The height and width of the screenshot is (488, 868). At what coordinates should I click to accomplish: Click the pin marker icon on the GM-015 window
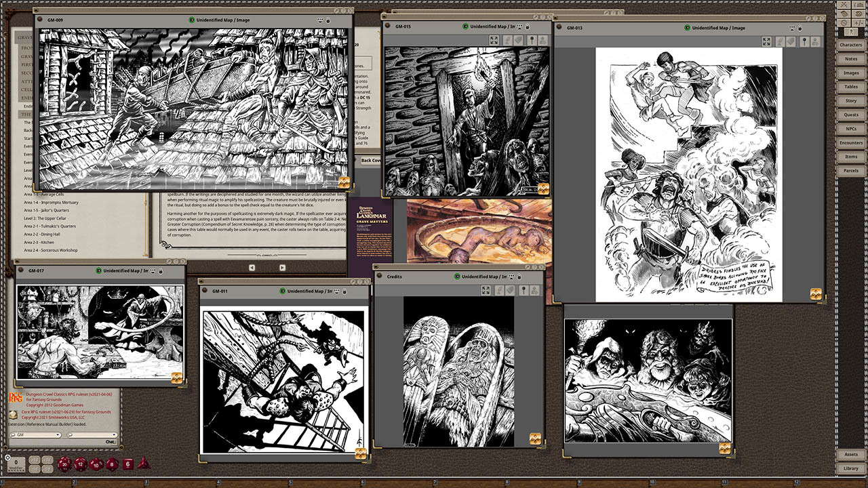tap(532, 41)
